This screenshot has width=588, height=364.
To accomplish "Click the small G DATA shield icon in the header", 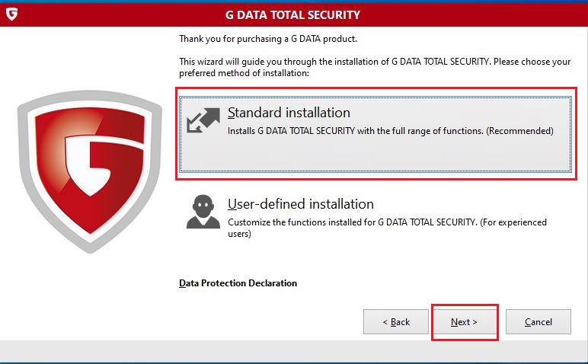I will (x=11, y=14).
